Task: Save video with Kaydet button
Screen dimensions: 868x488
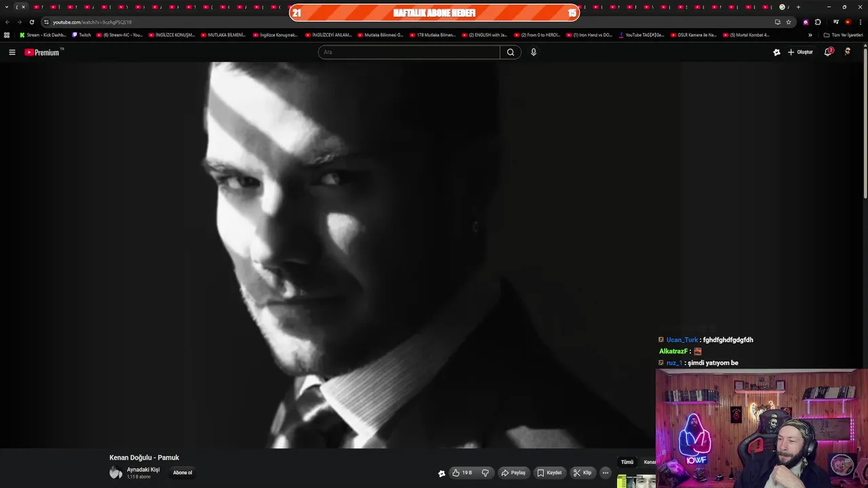Action: point(549,473)
